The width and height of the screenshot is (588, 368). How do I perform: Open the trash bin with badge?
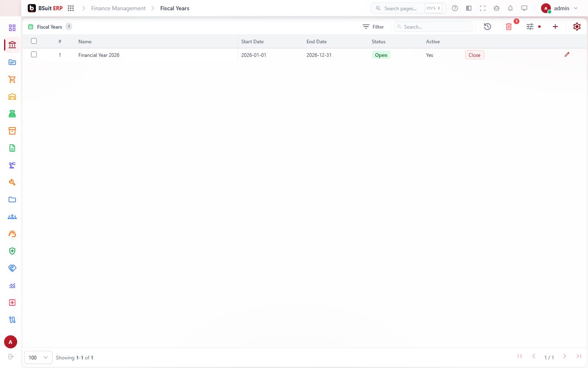point(509,27)
